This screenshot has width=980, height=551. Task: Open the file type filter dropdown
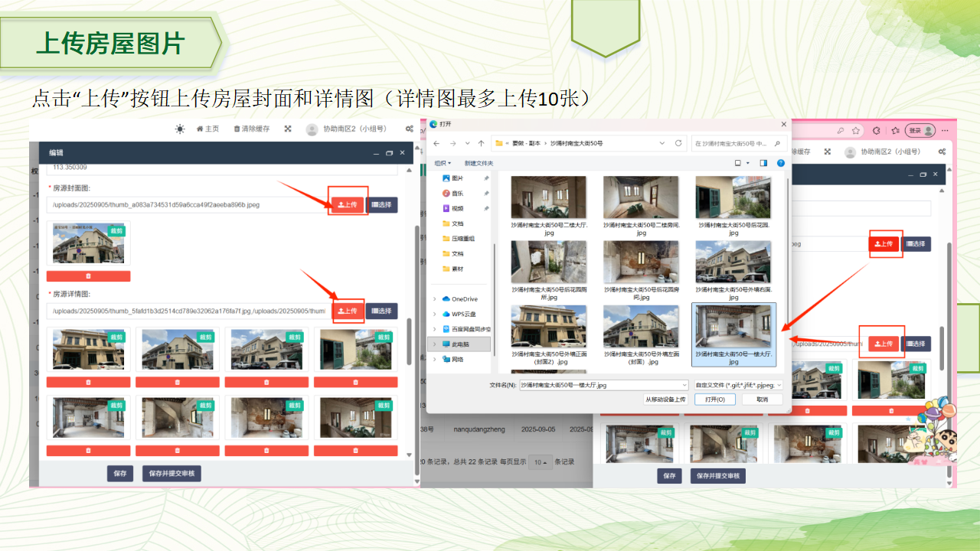[738, 385]
